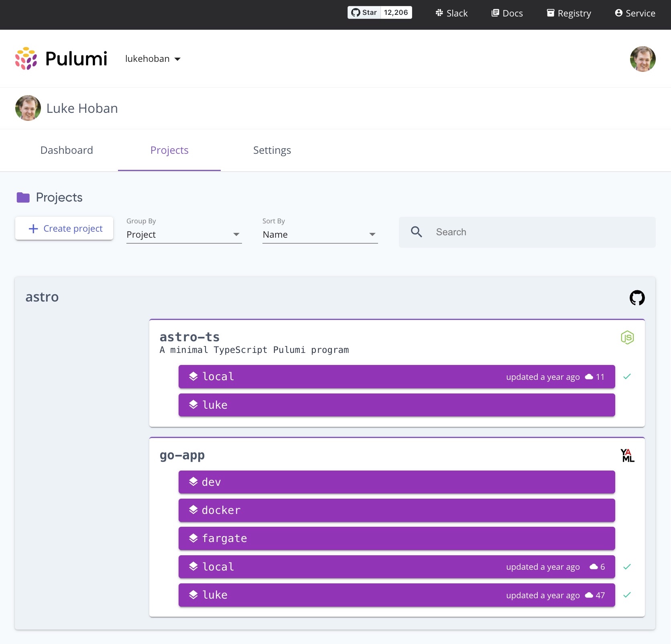Open the astro-ts project title
The height and width of the screenshot is (644, 671).
190,337
